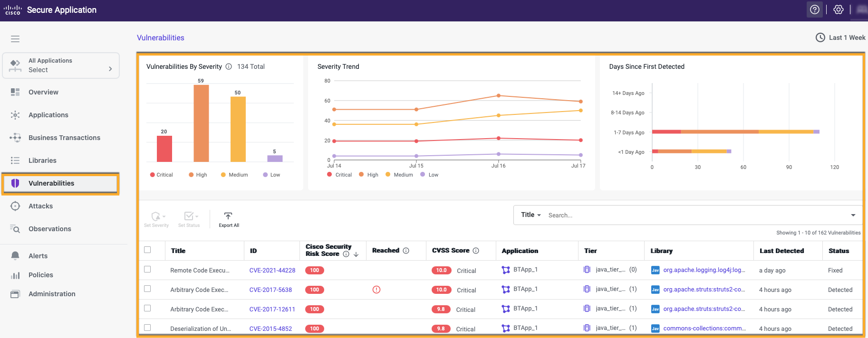Click info icon next to Vulnerabilities By Severity
Viewport: 868px width, 338px height.
pyautogui.click(x=229, y=66)
